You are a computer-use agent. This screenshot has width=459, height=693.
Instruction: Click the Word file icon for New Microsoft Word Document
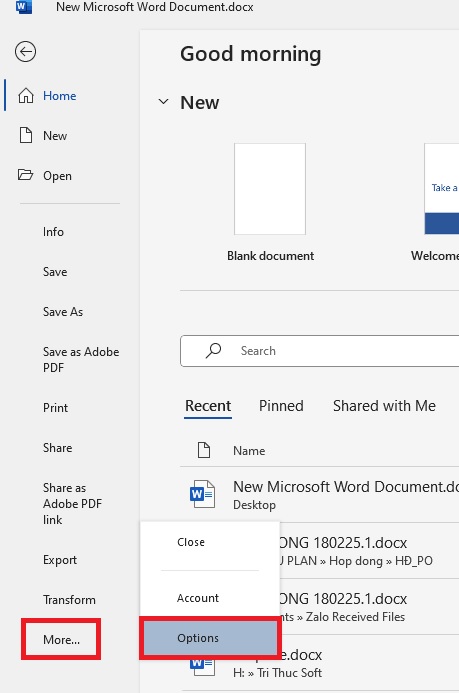(202, 494)
